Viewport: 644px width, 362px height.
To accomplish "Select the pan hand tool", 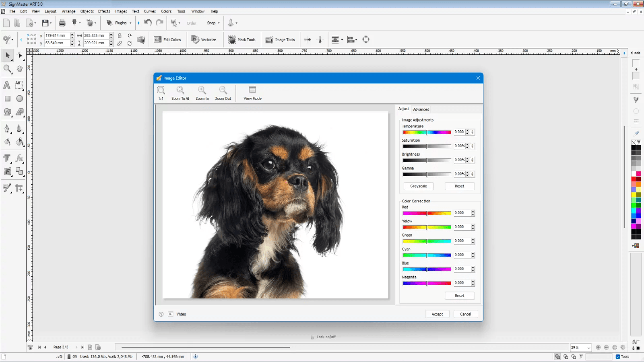I will pos(19,69).
